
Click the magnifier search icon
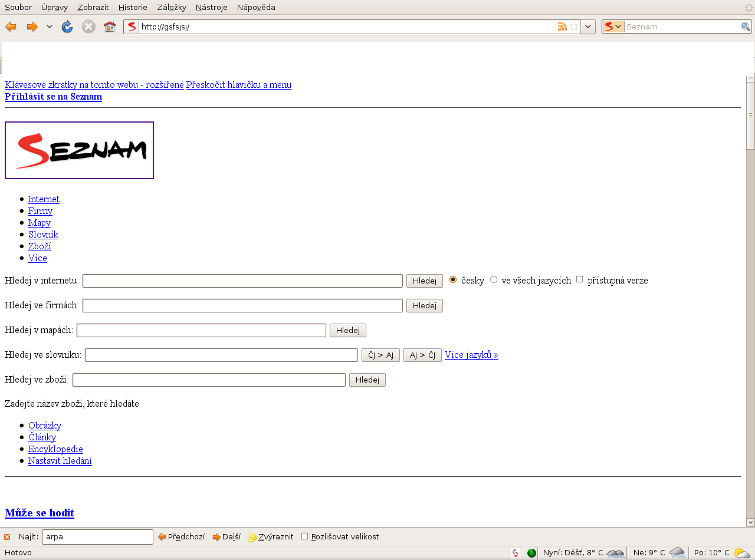click(746, 27)
